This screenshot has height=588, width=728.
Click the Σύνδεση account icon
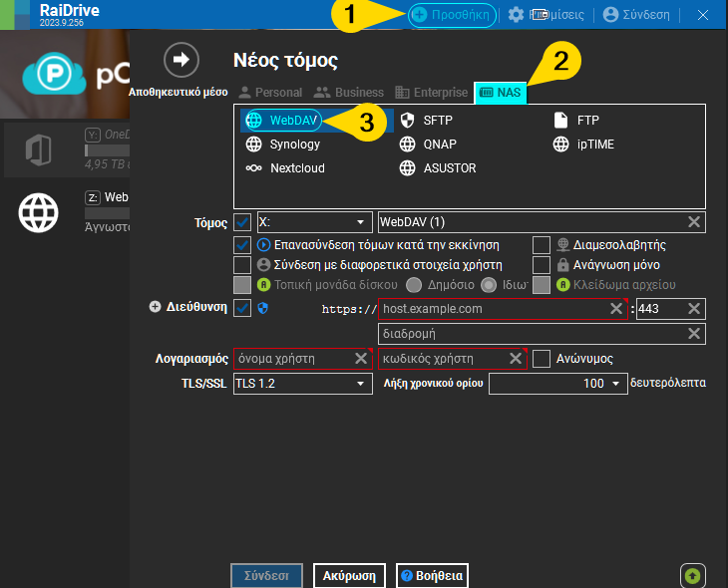coord(610,15)
